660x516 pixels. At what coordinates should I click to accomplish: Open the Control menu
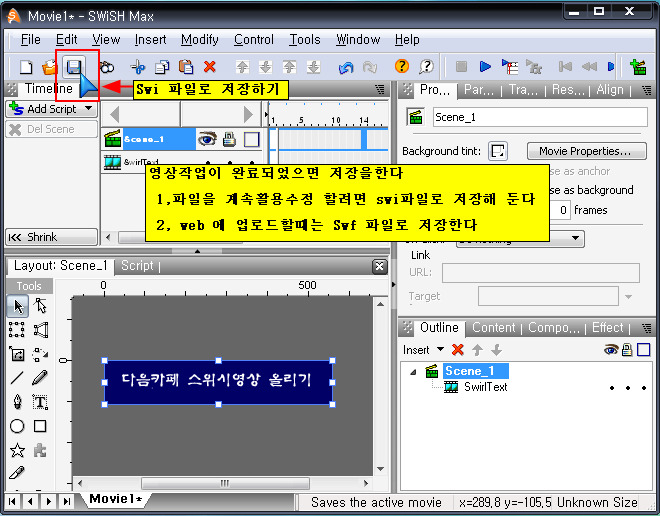pyautogui.click(x=254, y=40)
